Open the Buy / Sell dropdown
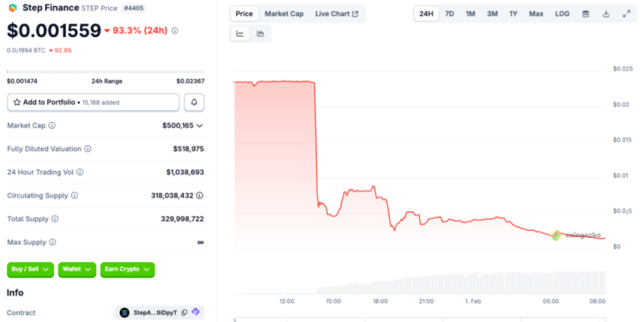 point(30,270)
